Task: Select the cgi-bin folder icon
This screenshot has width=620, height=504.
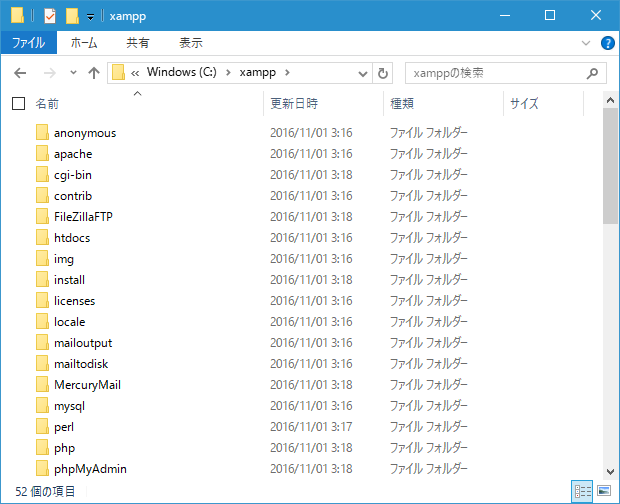Action: pyautogui.click(x=42, y=174)
